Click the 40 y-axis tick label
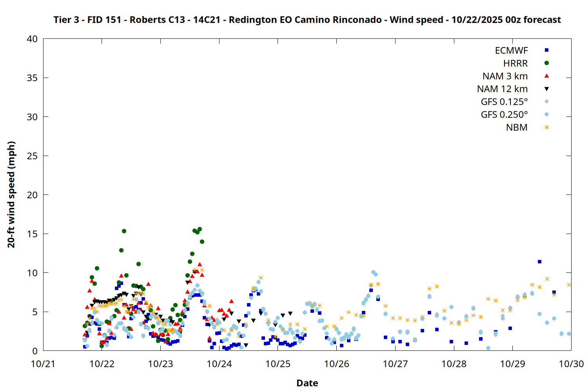The height and width of the screenshot is (392, 588). coord(33,39)
